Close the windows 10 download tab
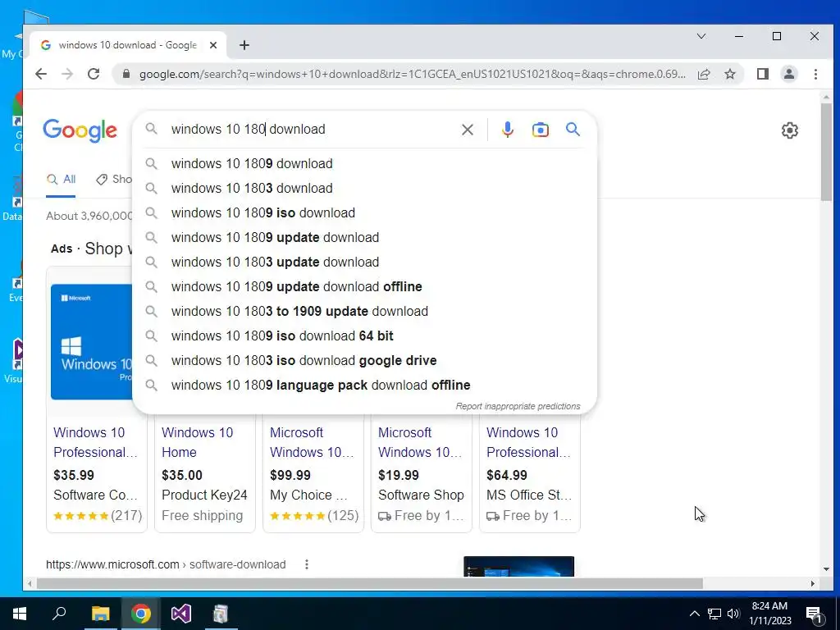The image size is (840, 630). coord(213,45)
